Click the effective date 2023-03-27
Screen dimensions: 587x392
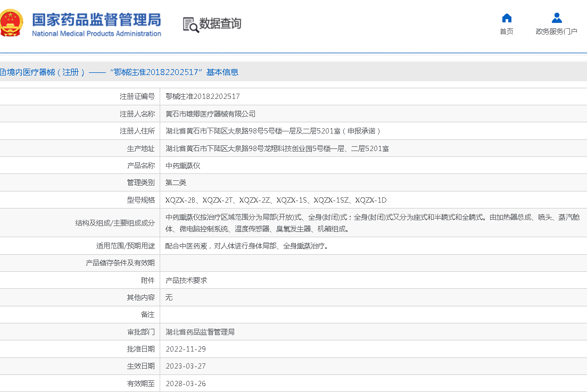185,366
